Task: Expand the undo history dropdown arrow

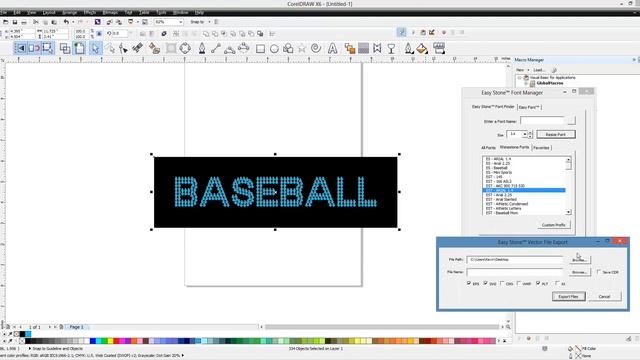Action: pos(73,22)
